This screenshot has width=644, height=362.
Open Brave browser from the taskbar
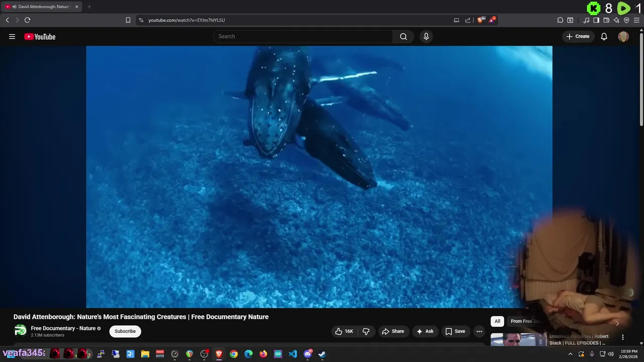click(219, 354)
